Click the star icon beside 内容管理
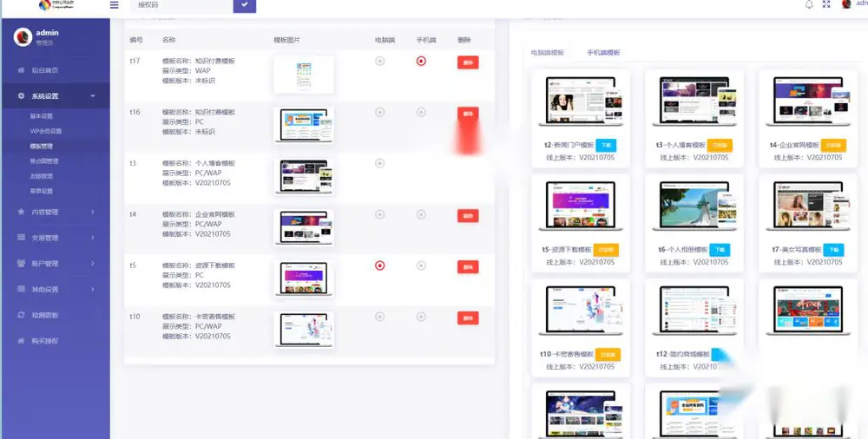The height and width of the screenshot is (439, 868). pyautogui.click(x=21, y=212)
